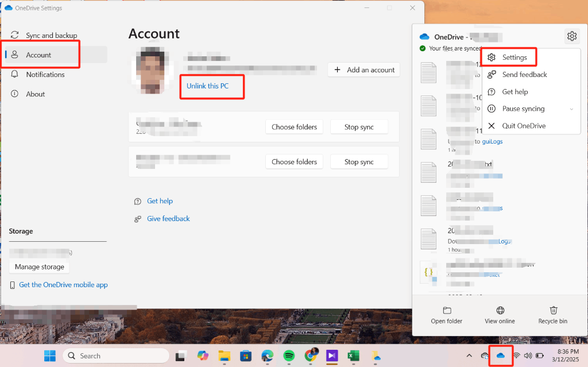The height and width of the screenshot is (367, 588).
Task: Click the Add an account button
Action: (x=363, y=69)
